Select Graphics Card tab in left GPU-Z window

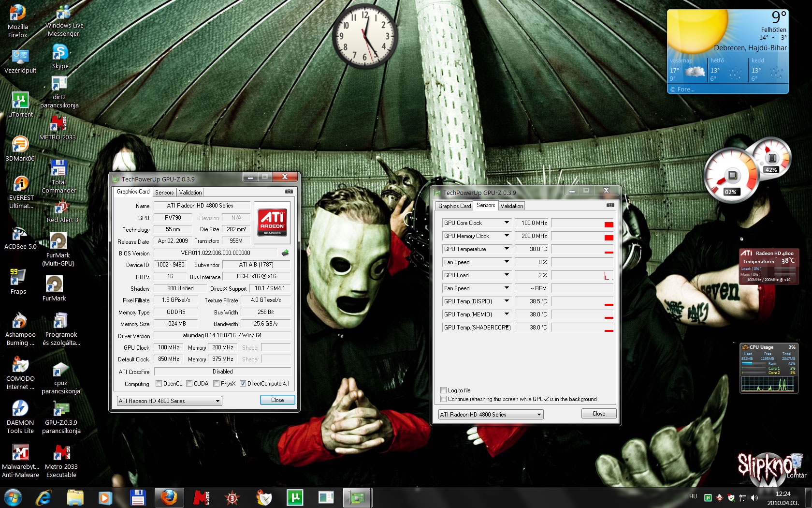(133, 192)
